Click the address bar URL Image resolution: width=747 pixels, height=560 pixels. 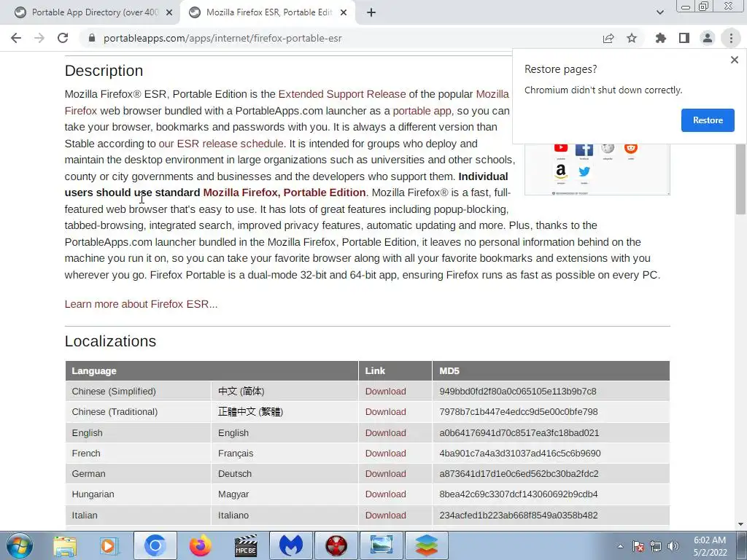[222, 38]
